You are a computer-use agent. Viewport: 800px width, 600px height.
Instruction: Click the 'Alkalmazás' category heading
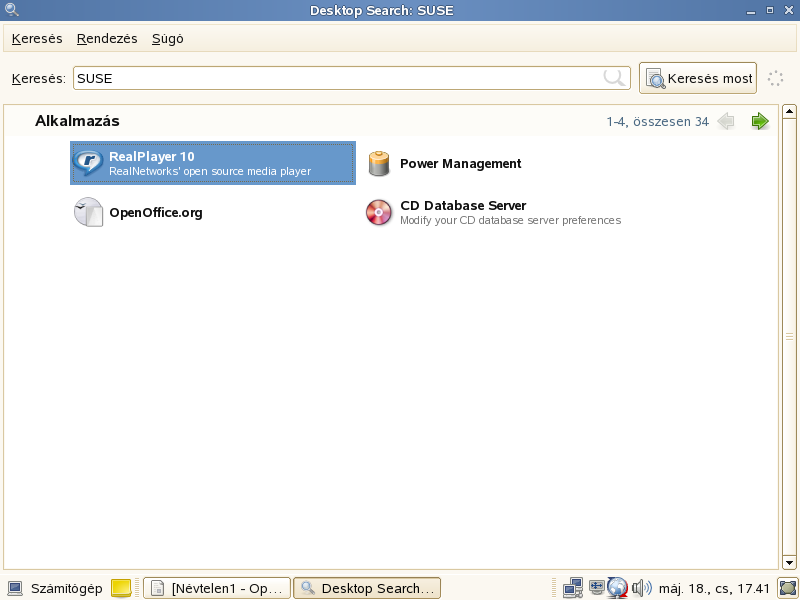click(x=77, y=121)
